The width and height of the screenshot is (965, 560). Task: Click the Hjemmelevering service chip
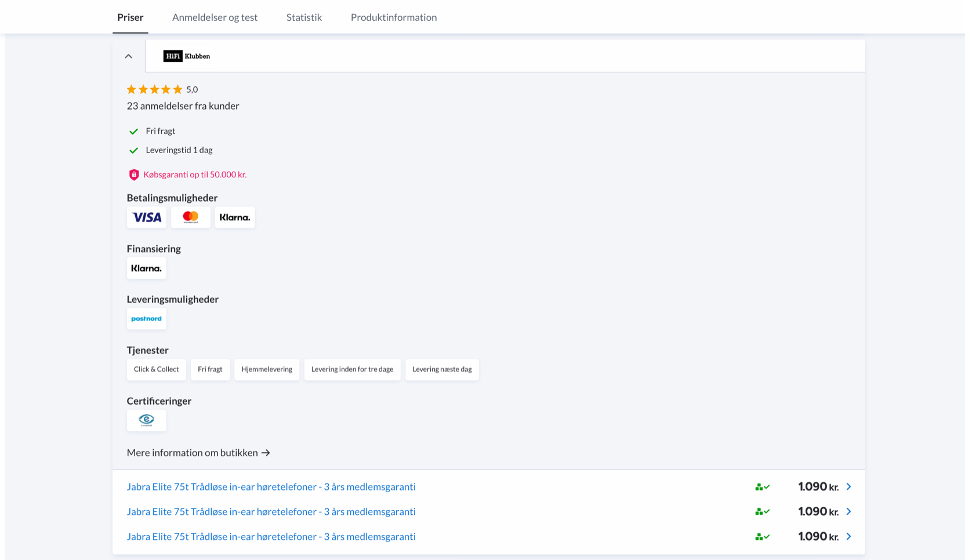[x=267, y=369]
